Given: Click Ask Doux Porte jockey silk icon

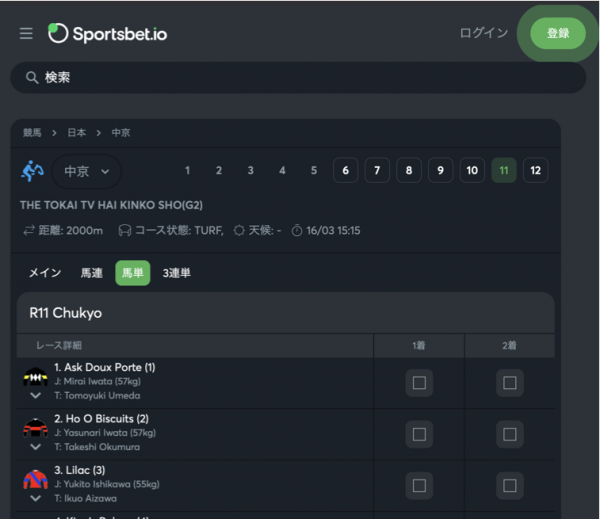Looking at the screenshot, I should pos(36,377).
